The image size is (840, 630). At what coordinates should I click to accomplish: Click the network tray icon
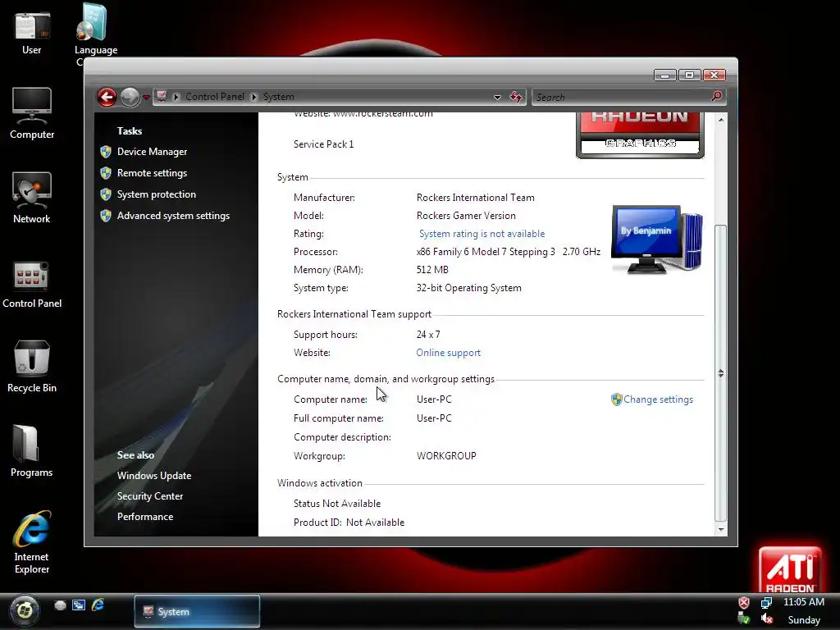click(x=767, y=603)
